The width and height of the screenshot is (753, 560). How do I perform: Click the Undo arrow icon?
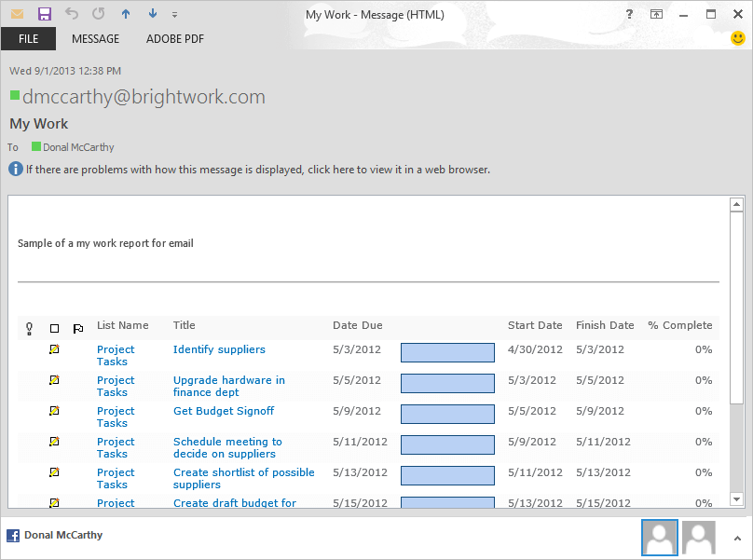[72, 14]
